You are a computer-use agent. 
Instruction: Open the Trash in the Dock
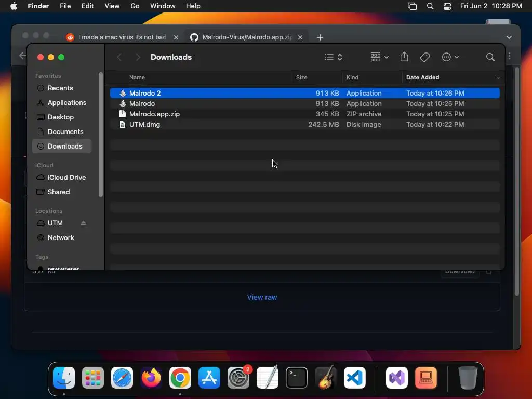468,378
